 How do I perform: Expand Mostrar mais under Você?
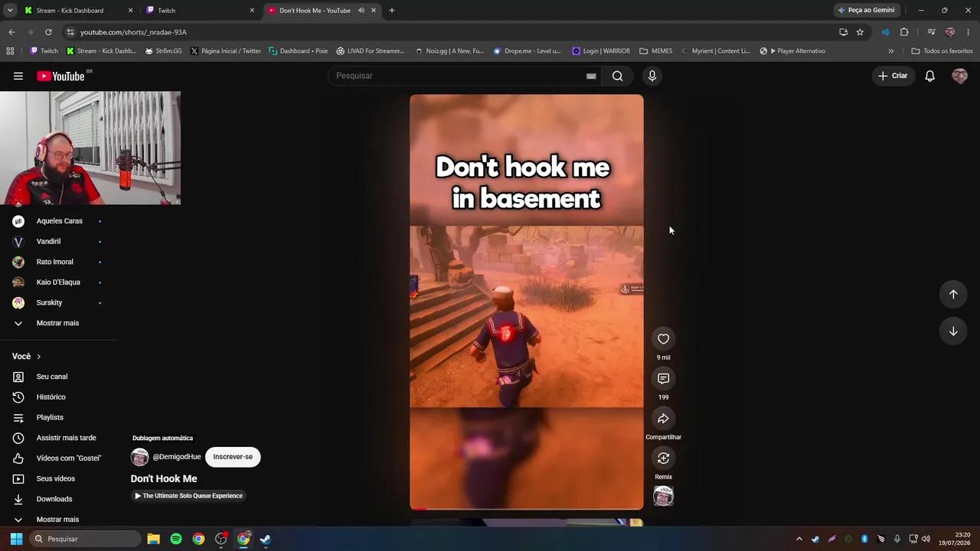[x=57, y=520]
